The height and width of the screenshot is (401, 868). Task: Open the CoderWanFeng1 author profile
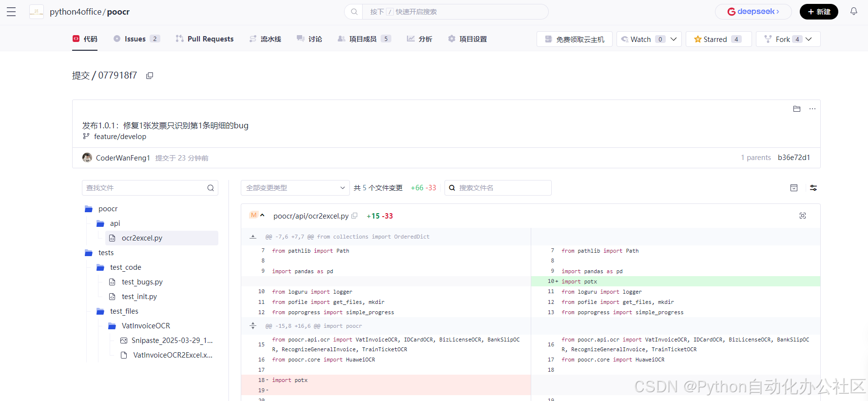[x=123, y=158]
